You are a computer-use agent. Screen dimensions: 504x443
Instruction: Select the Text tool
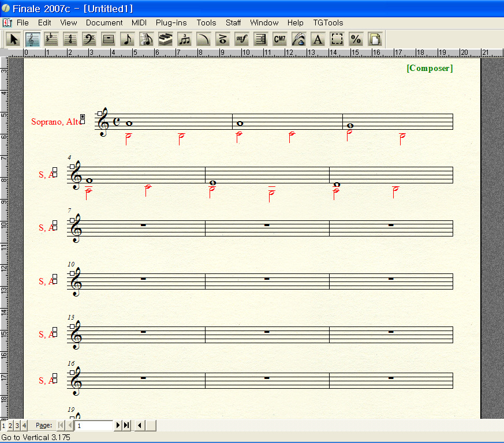318,39
